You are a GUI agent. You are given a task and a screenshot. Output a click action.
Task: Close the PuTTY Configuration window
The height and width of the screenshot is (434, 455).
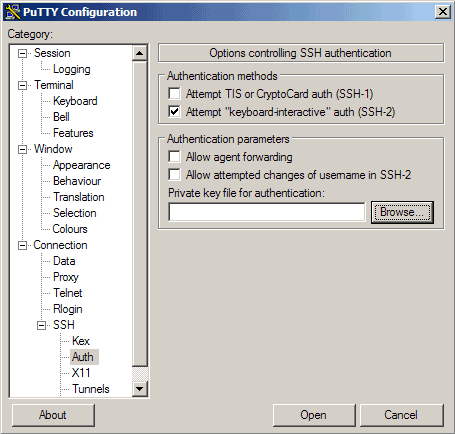pos(443,12)
